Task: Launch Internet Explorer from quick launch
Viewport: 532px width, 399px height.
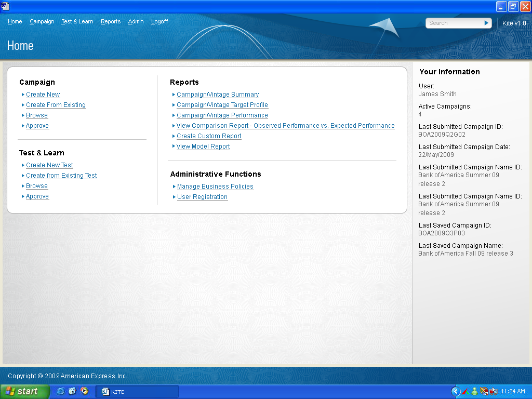Action: point(61,391)
